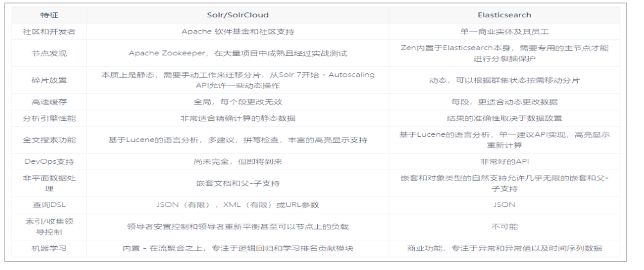The width and height of the screenshot is (644, 270).
Task: Select the Apache Zookeeper description cell
Action: [x=238, y=53]
